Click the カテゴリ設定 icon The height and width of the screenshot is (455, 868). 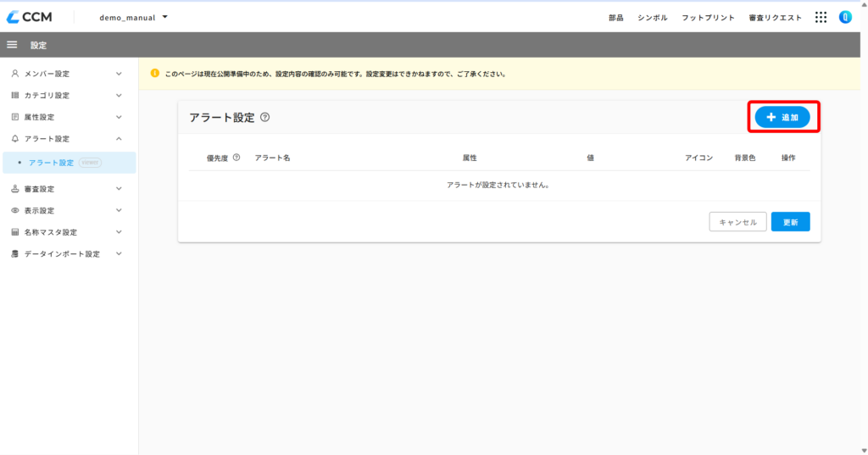(15, 95)
